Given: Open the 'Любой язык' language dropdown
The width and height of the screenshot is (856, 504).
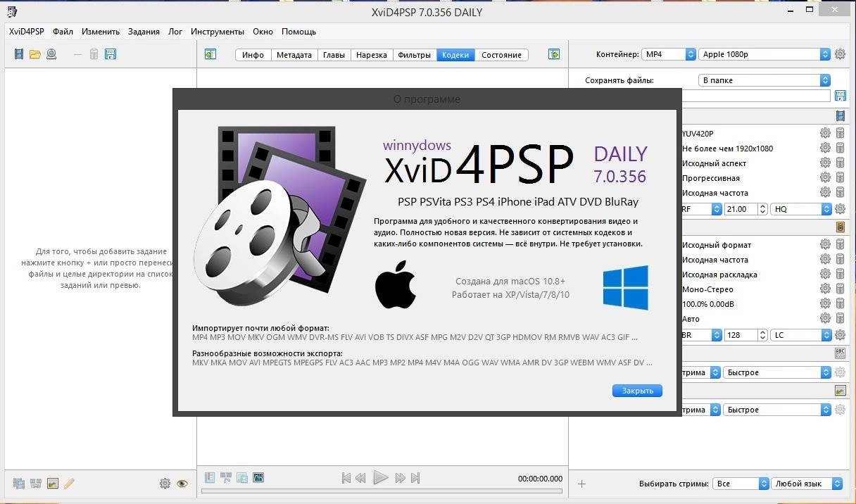Looking at the screenshot, I should [x=807, y=484].
